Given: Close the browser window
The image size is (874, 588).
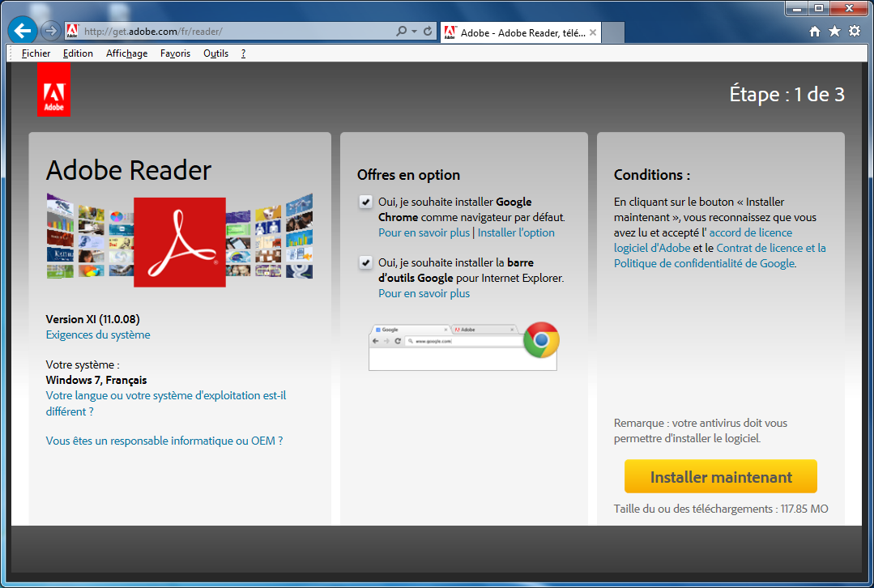Looking at the screenshot, I should click(x=849, y=8).
